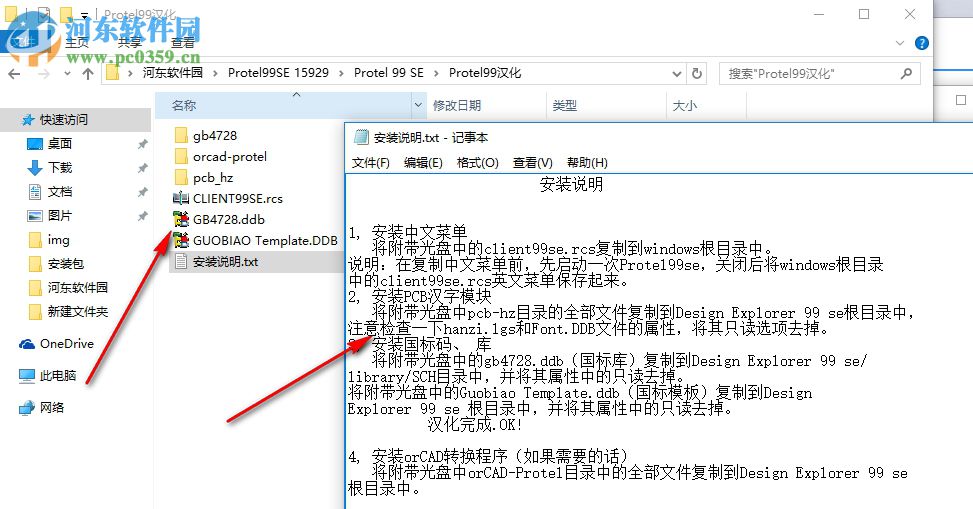The image size is (973, 509).
Task: Click the 文档 documents icon in sidebar
Action: (35, 192)
